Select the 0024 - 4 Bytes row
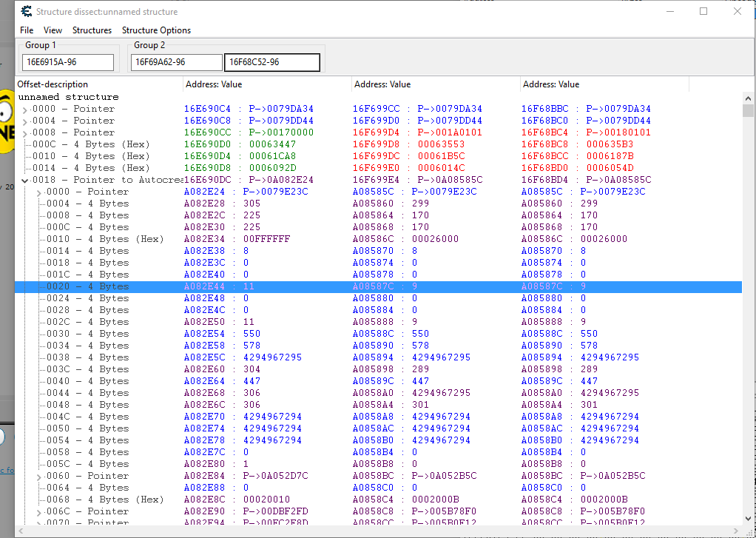This screenshot has width=756, height=538. (x=379, y=298)
